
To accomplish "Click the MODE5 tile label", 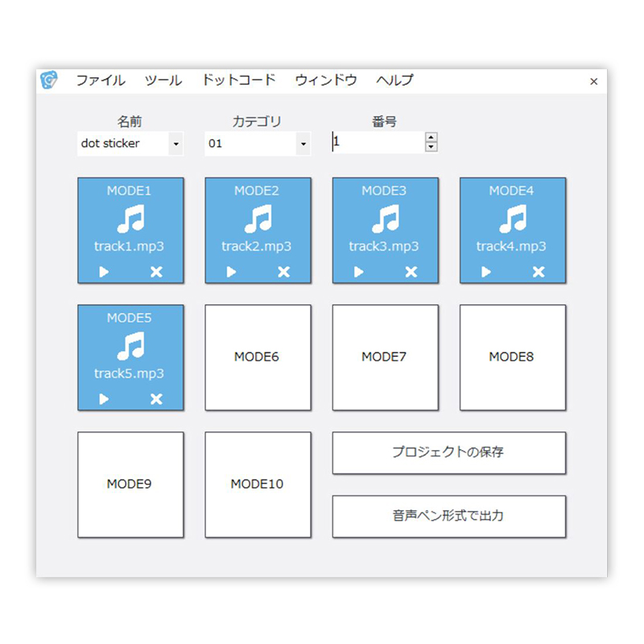I will (129, 318).
